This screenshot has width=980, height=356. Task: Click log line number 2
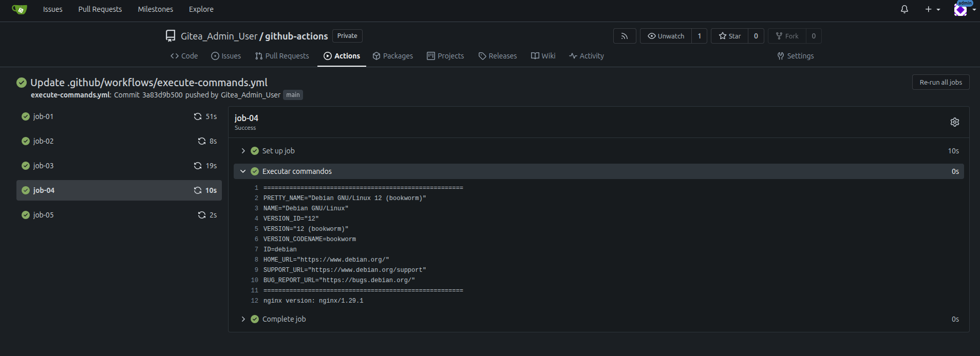(x=256, y=198)
